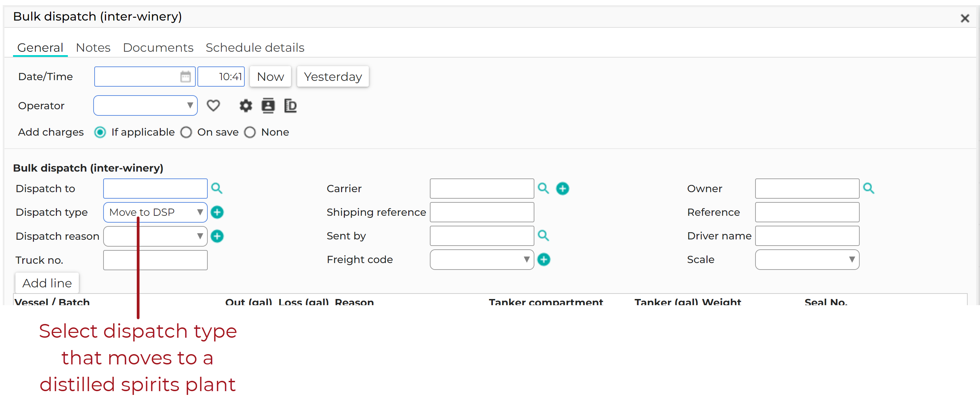The image size is (980, 411).
Task: Select the On save charges option
Action: click(x=186, y=132)
